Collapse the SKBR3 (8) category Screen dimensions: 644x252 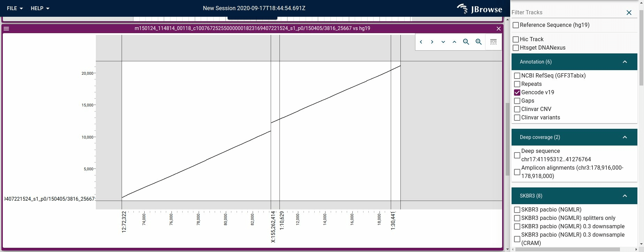[x=574, y=196]
